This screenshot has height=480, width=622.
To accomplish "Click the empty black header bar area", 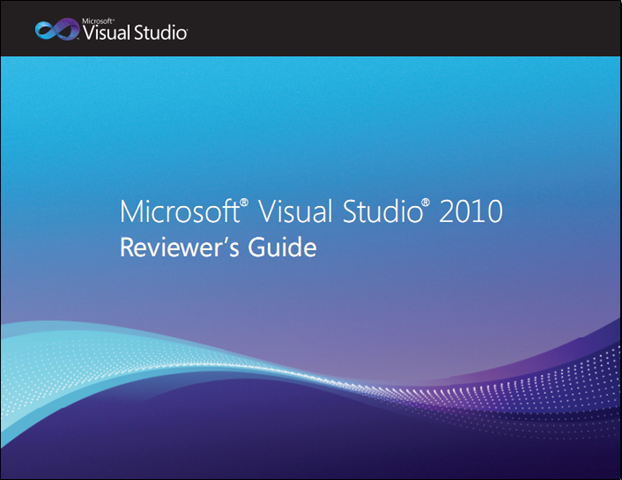I will 400,28.
